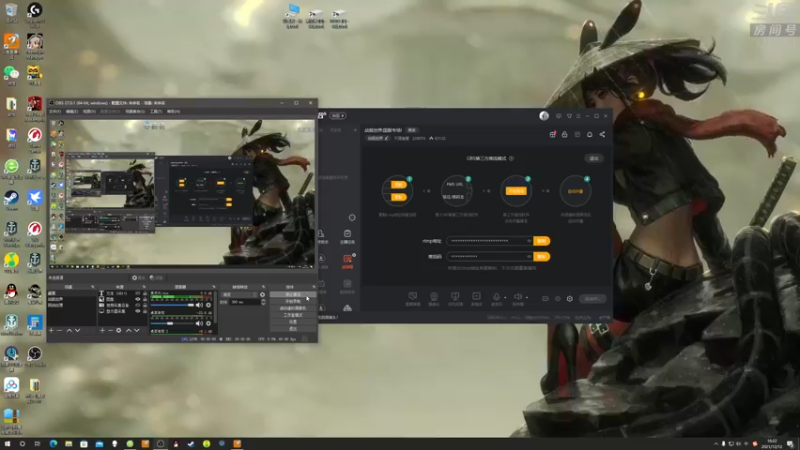Open first mixer channel gear settings
Screen dimensions: 800x450
[208, 305]
